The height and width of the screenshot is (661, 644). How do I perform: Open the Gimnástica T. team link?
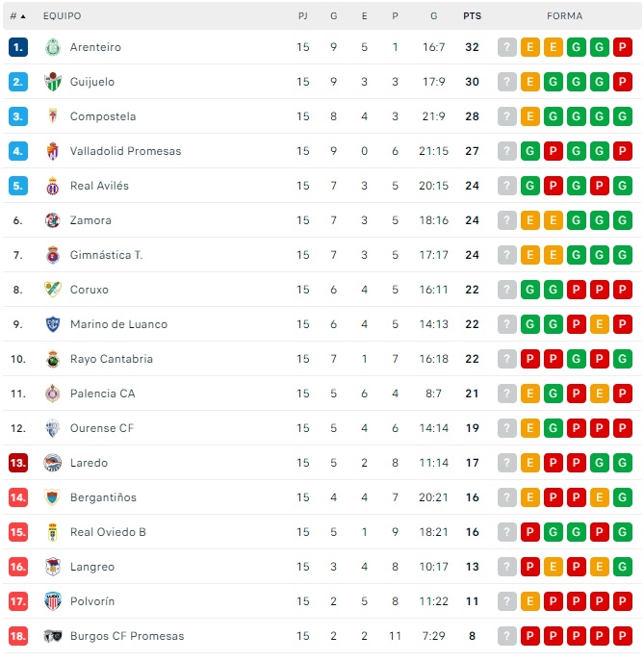pos(106,255)
